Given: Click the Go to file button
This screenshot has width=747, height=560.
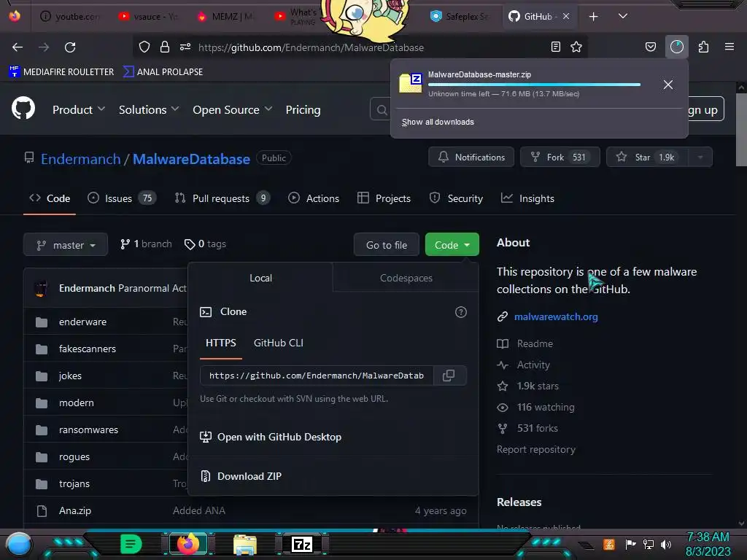Looking at the screenshot, I should point(387,245).
